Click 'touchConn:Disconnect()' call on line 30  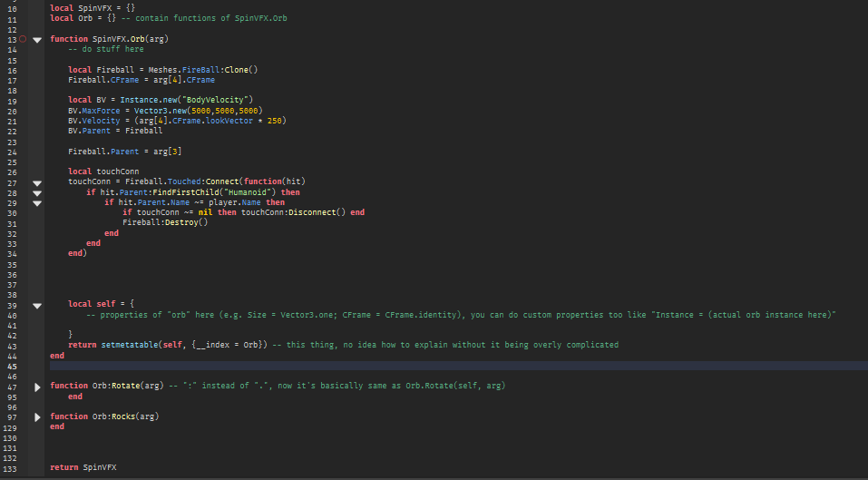[293, 212]
